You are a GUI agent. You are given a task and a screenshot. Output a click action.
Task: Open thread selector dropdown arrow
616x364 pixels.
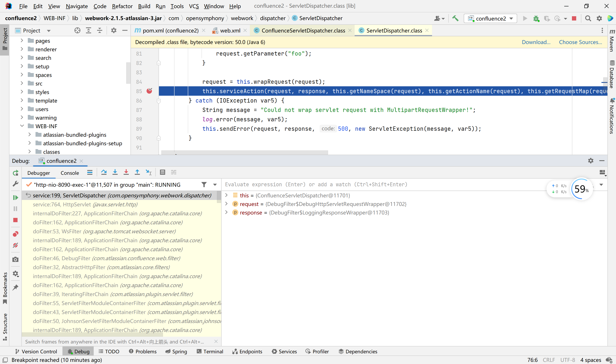point(215,185)
